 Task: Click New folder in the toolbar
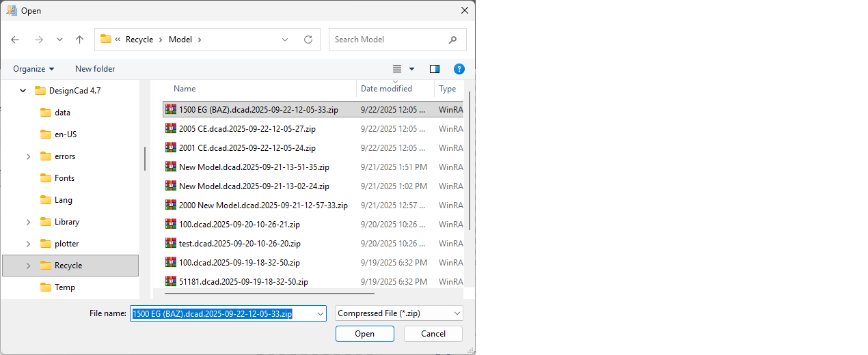coord(95,69)
